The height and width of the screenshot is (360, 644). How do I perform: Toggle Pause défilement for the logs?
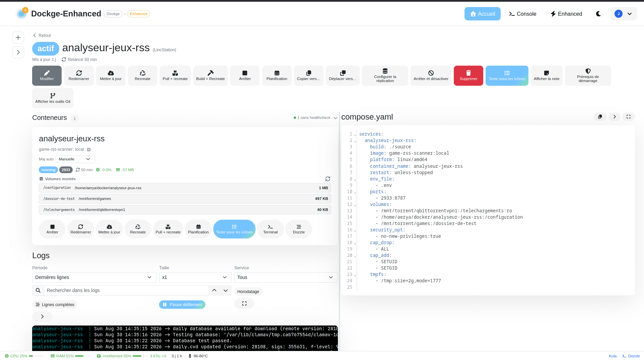[x=182, y=305]
